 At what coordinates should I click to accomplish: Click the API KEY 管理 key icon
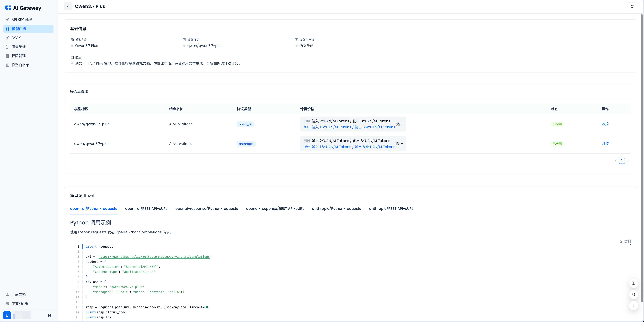coord(7,20)
